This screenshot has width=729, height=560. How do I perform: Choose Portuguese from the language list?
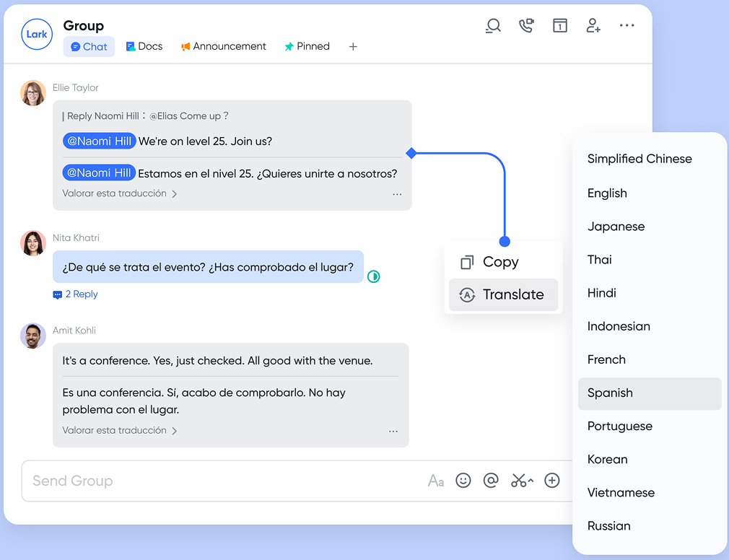coord(619,426)
